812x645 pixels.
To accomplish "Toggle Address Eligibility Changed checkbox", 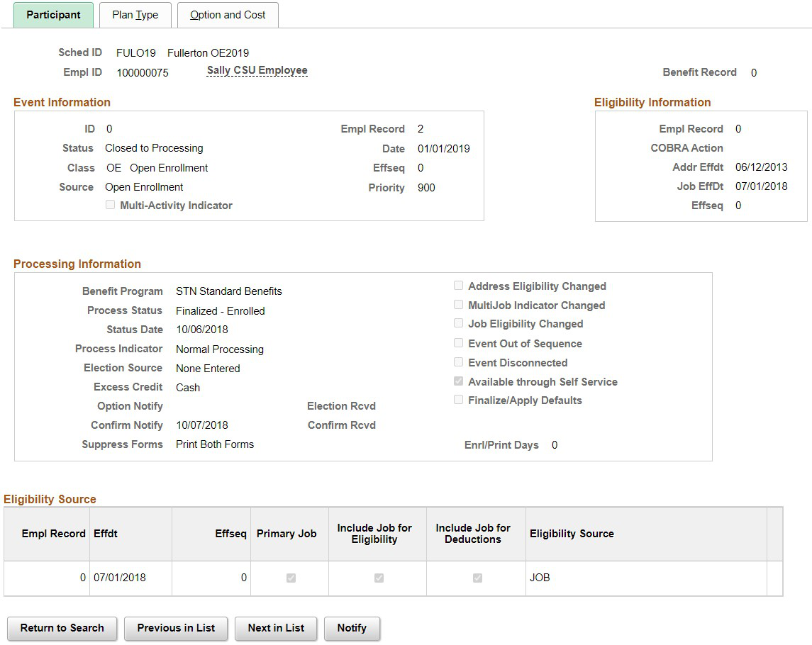I will click(x=458, y=286).
